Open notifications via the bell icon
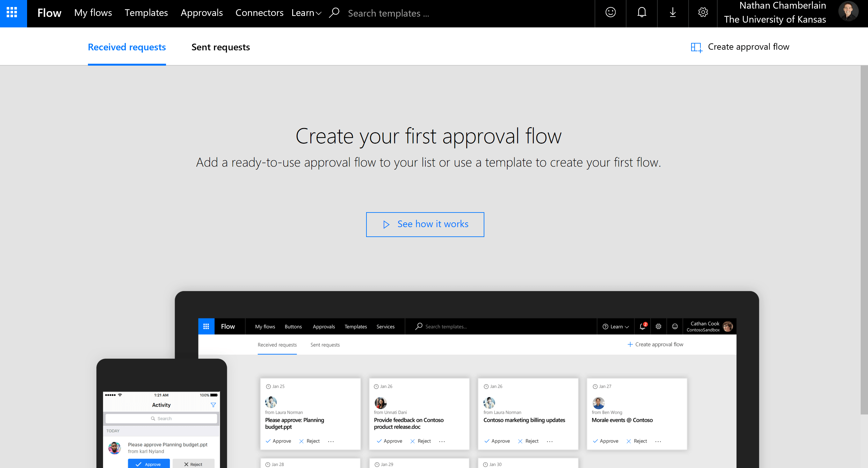The width and height of the screenshot is (868, 468). pos(641,12)
